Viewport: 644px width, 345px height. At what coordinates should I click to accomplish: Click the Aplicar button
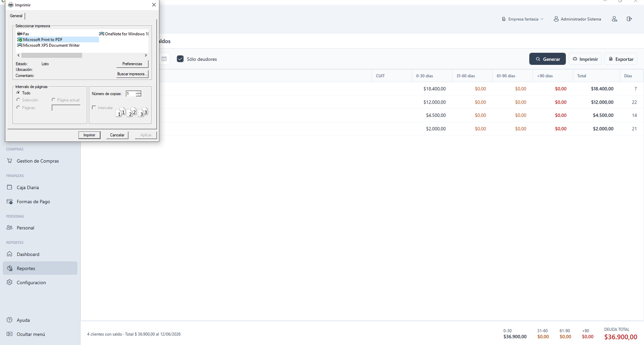pos(146,135)
